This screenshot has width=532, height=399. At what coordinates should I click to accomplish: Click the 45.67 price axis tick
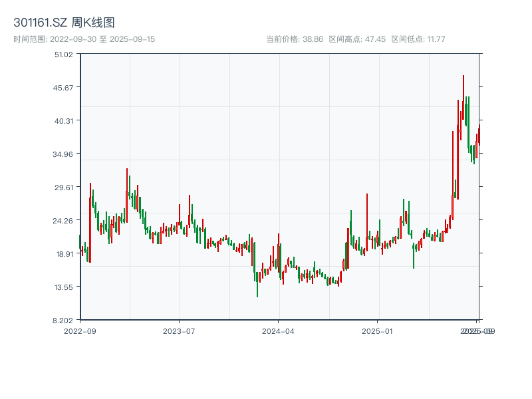coord(64,88)
